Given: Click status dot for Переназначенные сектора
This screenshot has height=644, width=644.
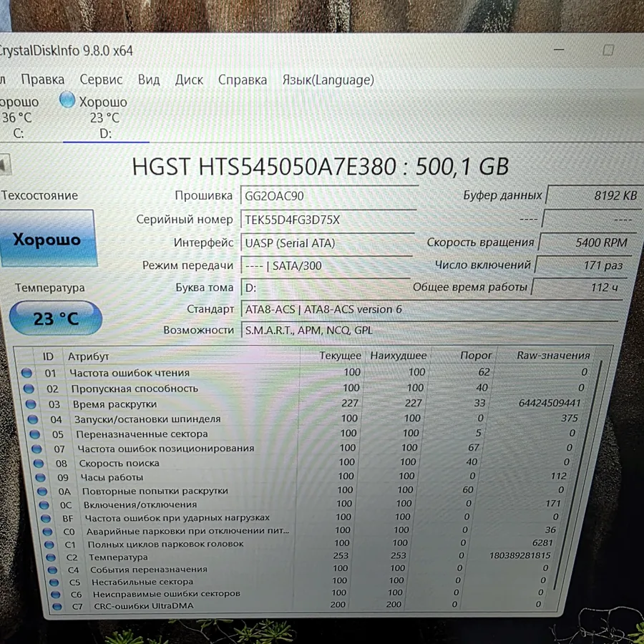Looking at the screenshot, I should [x=35, y=434].
